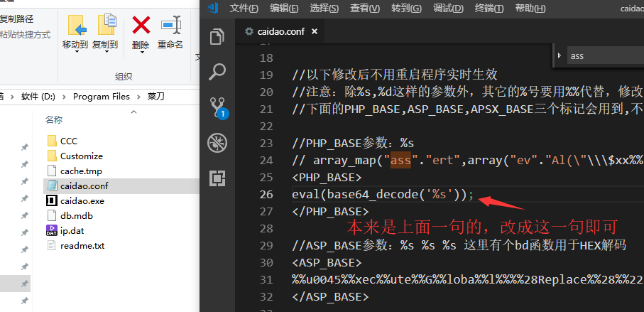The image size is (644, 312).
Task: Open 转到(G) menu
Action: [x=406, y=8]
